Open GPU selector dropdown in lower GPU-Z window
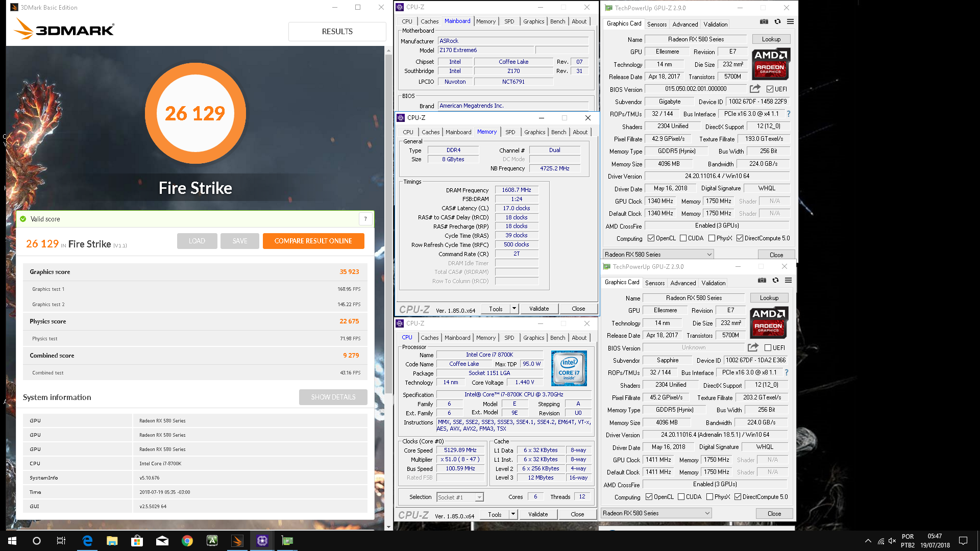 (x=656, y=513)
